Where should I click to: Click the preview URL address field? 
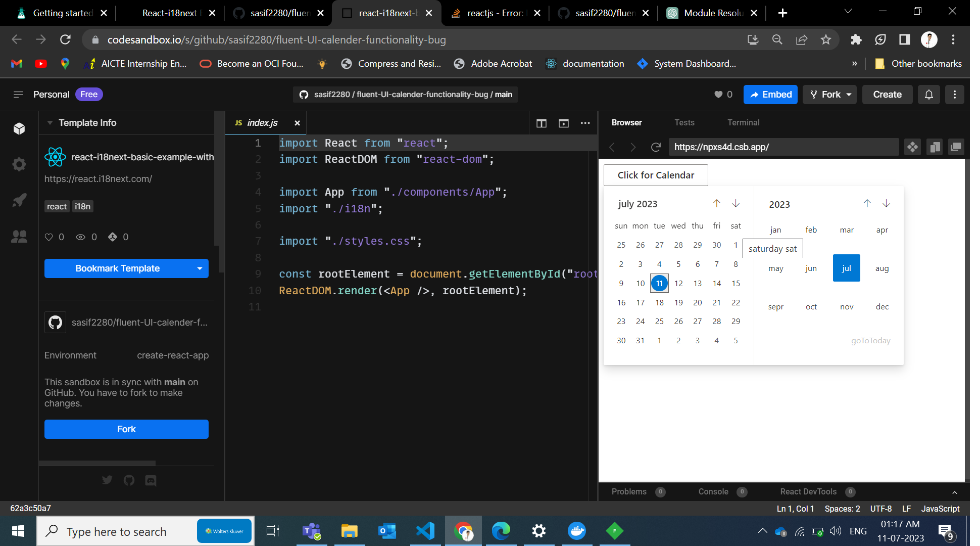[783, 147]
